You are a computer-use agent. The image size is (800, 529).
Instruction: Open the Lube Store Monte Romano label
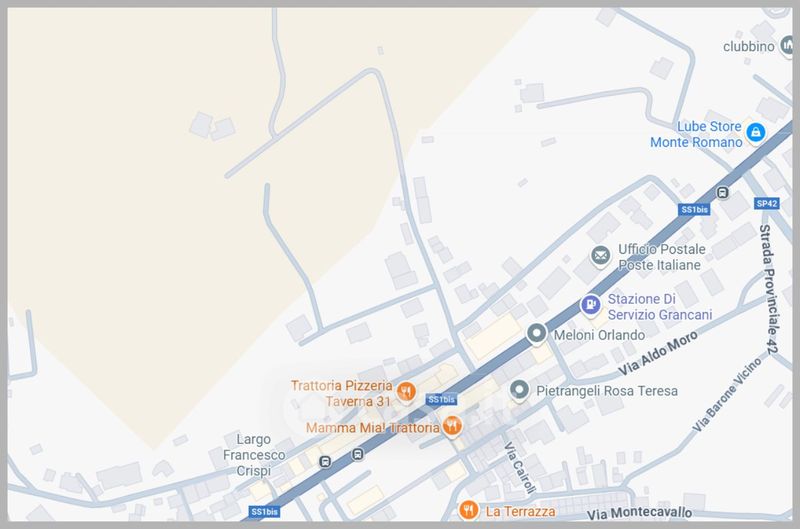point(696,134)
